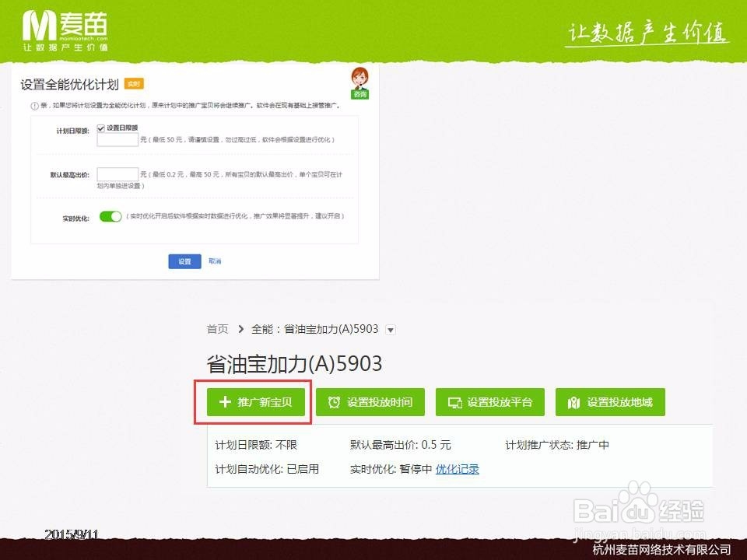This screenshot has height=560, width=747.
Task: Disable the 实时优化 green toggle
Action: [x=110, y=216]
